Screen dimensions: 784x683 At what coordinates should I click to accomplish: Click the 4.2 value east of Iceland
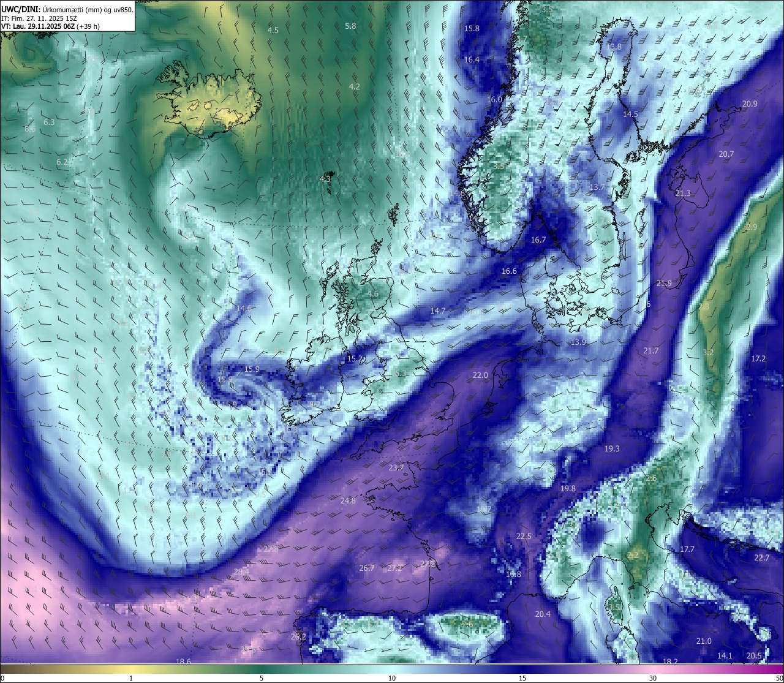point(354,86)
